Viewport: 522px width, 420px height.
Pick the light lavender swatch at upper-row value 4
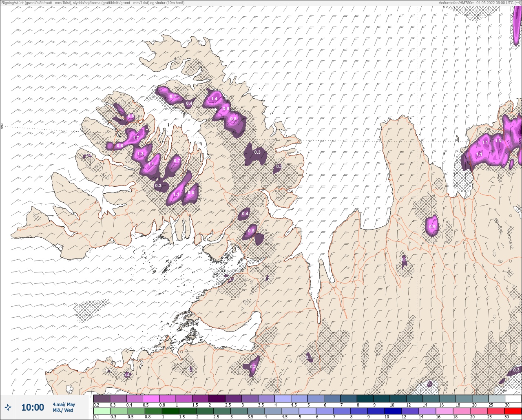283,398
